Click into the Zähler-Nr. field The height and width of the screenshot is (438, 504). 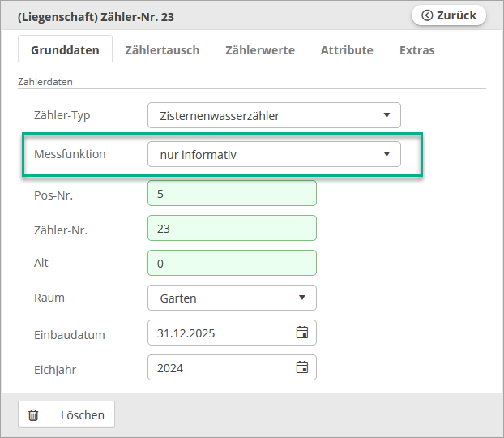pos(232,229)
